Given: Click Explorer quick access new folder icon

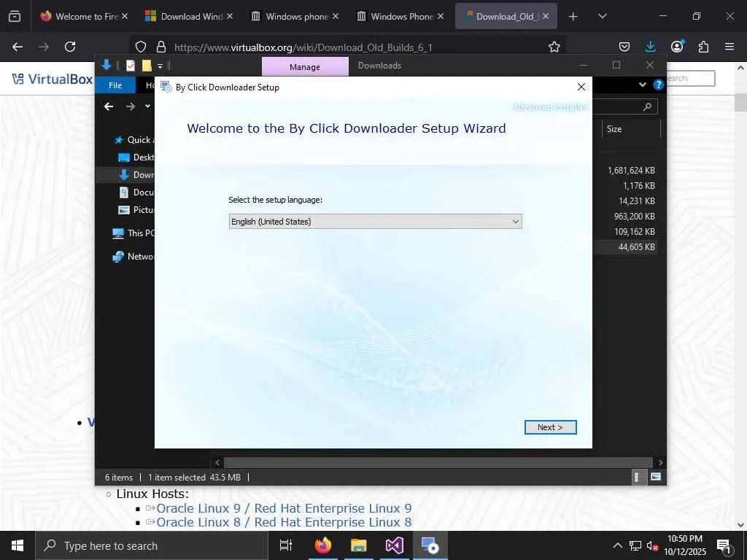Looking at the screenshot, I should (x=146, y=66).
